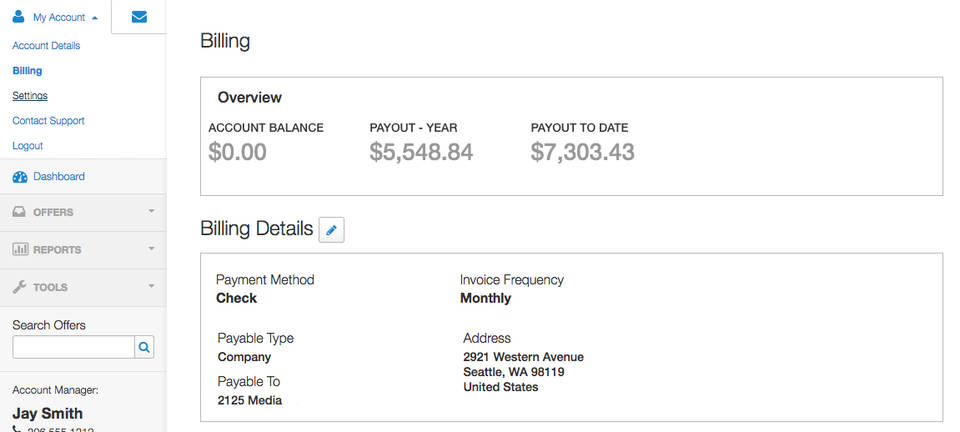The height and width of the screenshot is (432, 960).
Task: Open the Dashboard menu item
Action: 58,177
